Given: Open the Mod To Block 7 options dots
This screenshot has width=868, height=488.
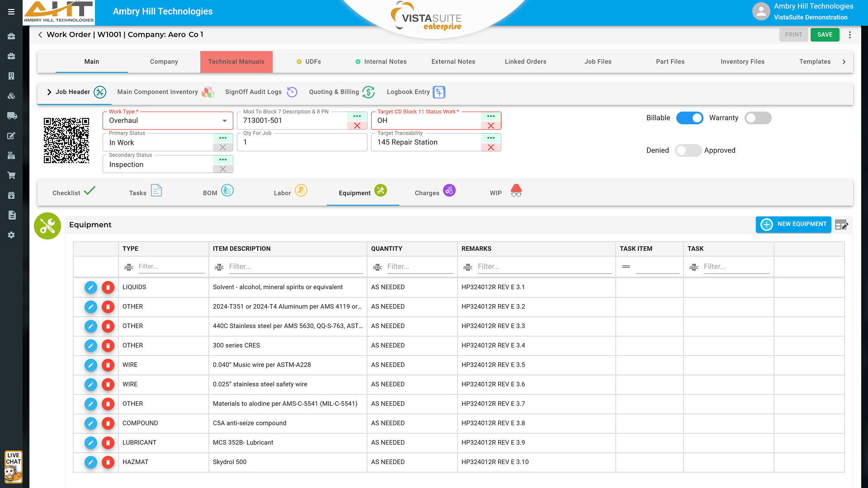Looking at the screenshot, I should point(357,116).
